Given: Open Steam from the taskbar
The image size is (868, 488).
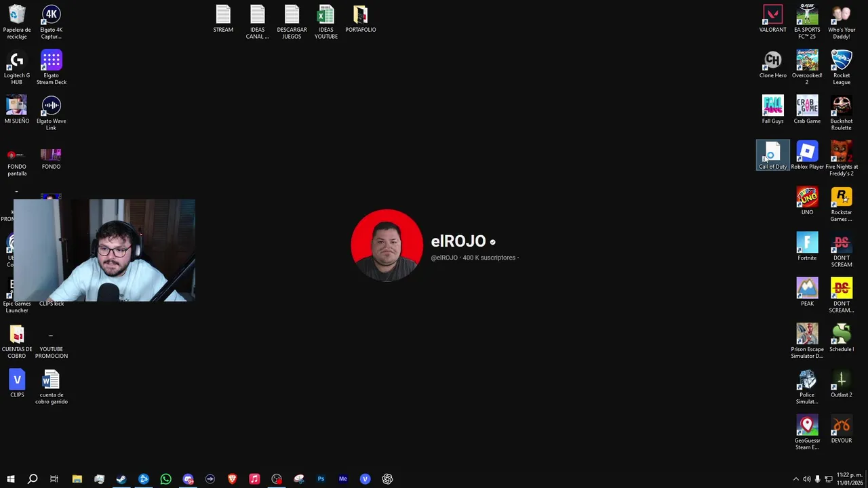Looking at the screenshot, I should coord(121,479).
